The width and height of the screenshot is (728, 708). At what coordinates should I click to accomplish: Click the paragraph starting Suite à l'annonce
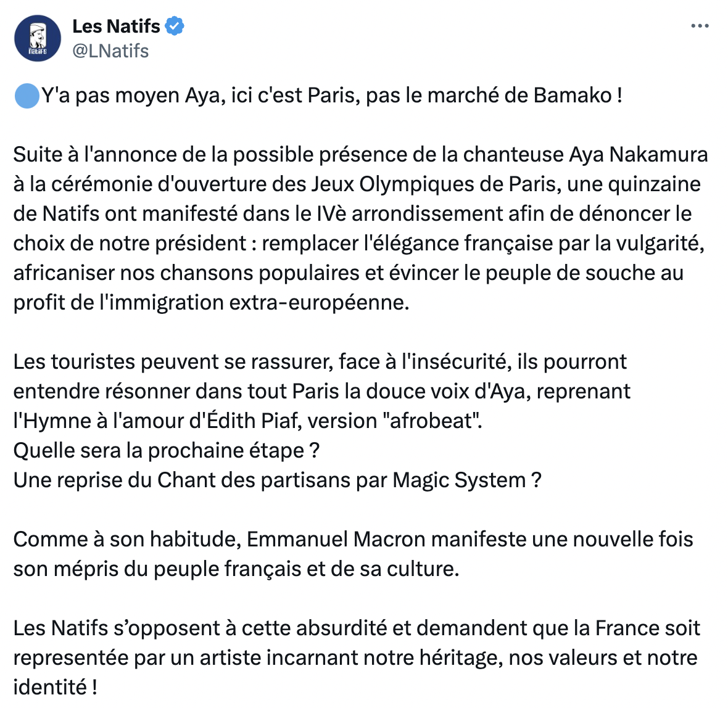[361, 228]
